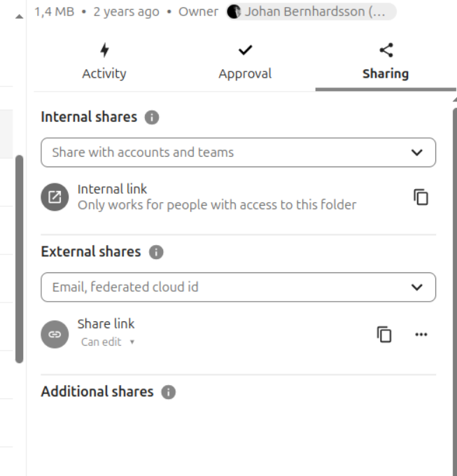Click the Internal link description text
Image resolution: width=457 pixels, height=476 pixels.
coord(216,205)
